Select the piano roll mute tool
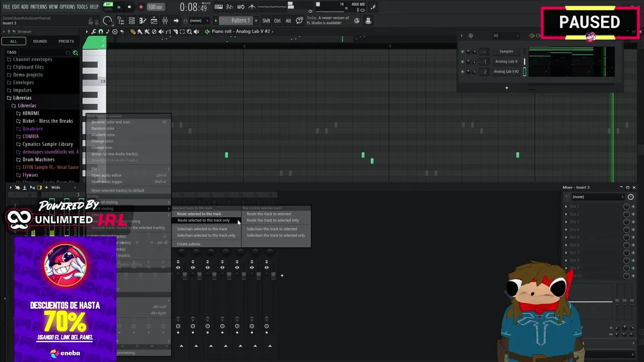Viewport: 644px width, 362px height. [161, 32]
